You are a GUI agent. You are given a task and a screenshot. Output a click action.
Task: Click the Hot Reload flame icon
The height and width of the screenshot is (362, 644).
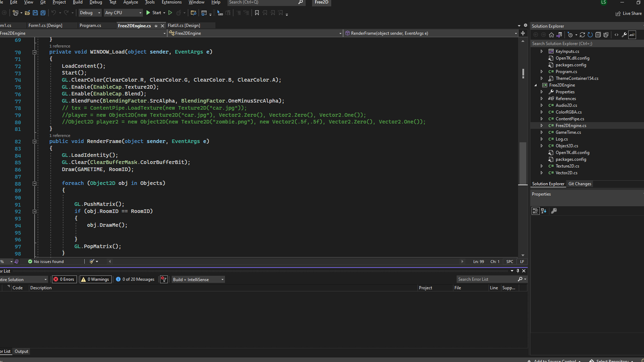pyautogui.click(x=178, y=13)
